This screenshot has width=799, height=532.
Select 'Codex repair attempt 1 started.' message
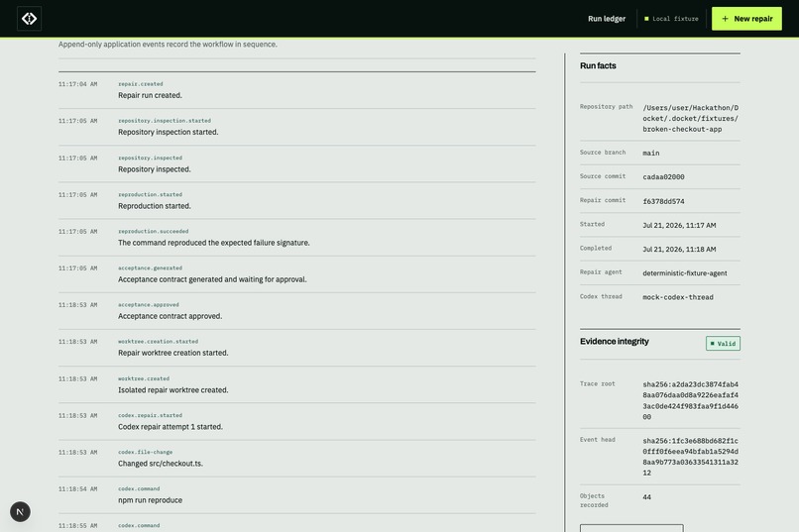[171, 427]
